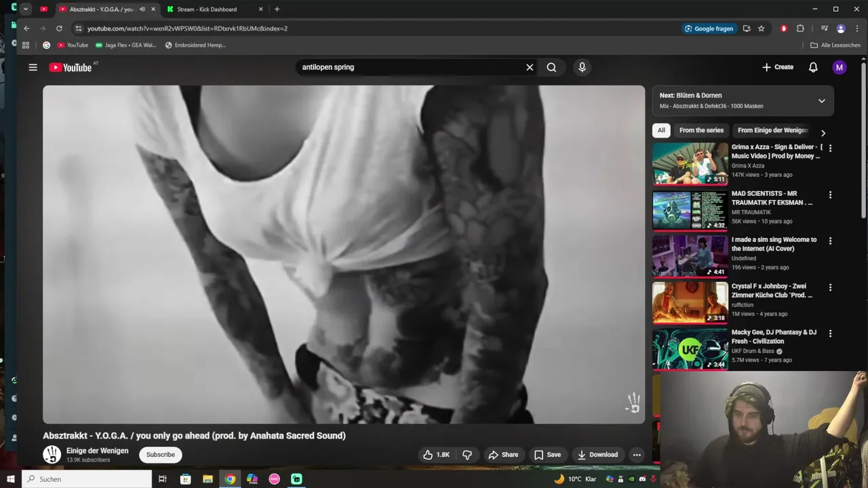Open the account avatar M menu
Screen dimensions: 868x488
[840, 67]
